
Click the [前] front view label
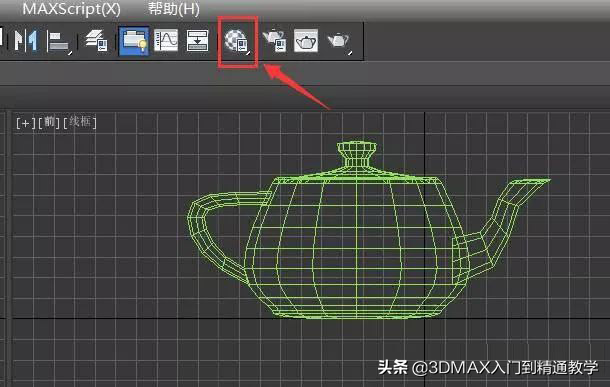tap(49, 123)
